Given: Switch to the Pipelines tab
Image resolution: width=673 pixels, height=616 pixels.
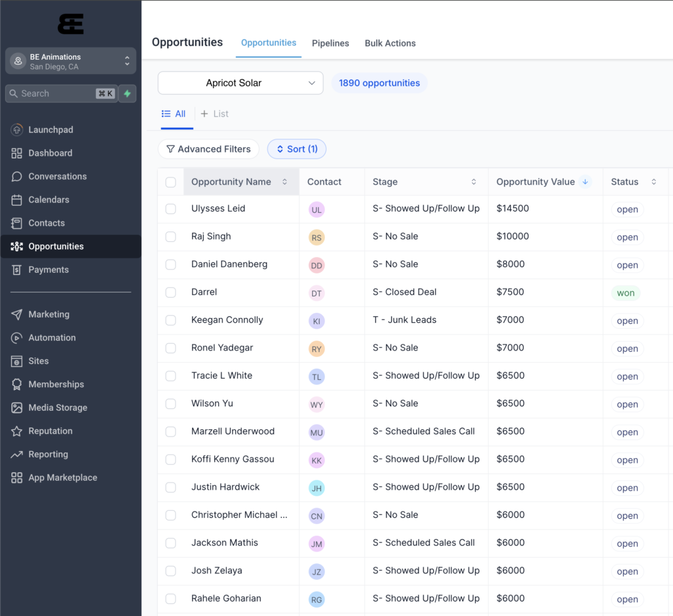Looking at the screenshot, I should pos(331,43).
